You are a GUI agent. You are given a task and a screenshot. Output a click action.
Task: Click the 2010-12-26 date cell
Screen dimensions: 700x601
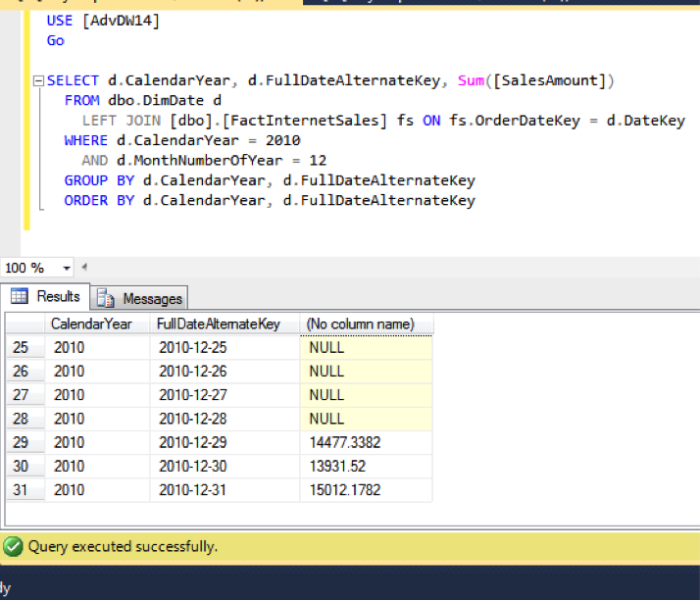225,371
